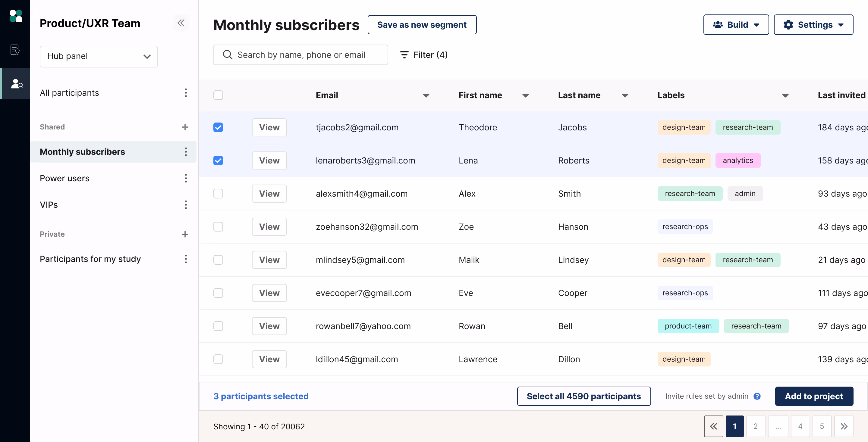Open Participants for my study segment
The image size is (868, 442).
[90, 259]
